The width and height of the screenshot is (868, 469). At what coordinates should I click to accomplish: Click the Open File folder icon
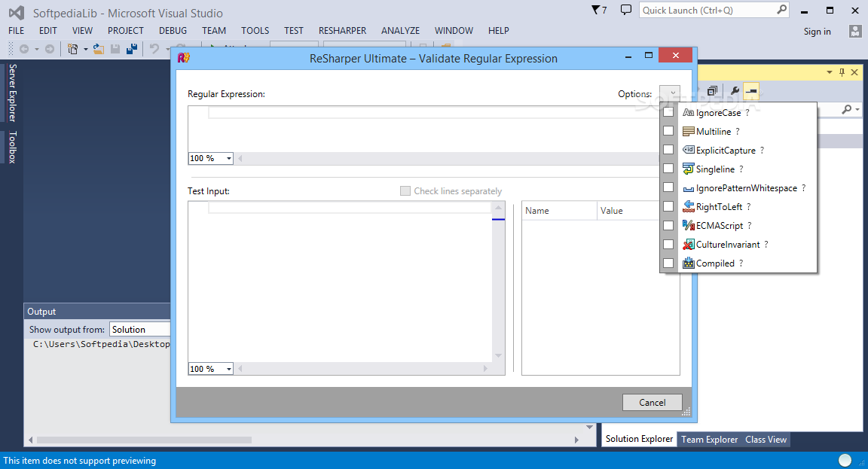point(99,49)
